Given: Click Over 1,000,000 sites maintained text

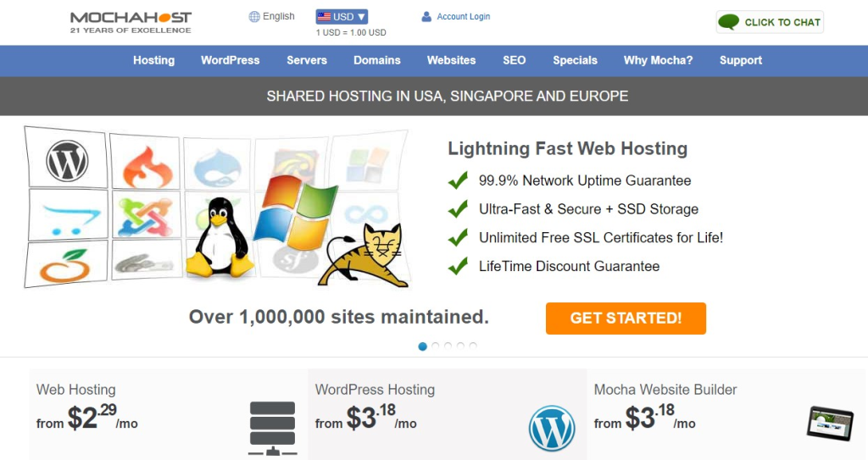Looking at the screenshot, I should pyautogui.click(x=339, y=317).
